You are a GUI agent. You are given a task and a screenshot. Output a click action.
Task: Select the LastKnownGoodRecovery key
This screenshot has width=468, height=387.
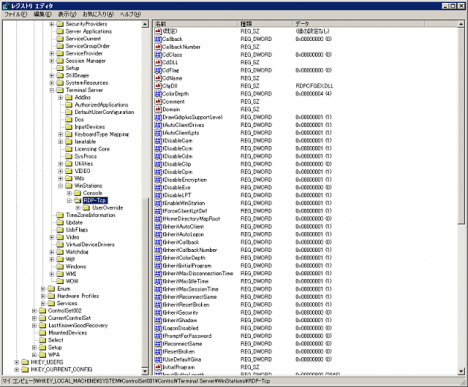pyautogui.click(x=78, y=325)
